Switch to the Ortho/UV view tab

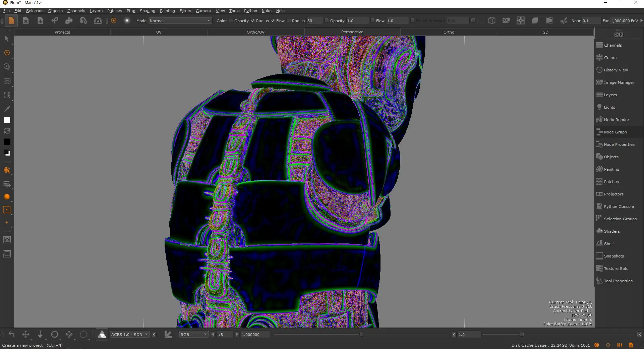tap(255, 32)
